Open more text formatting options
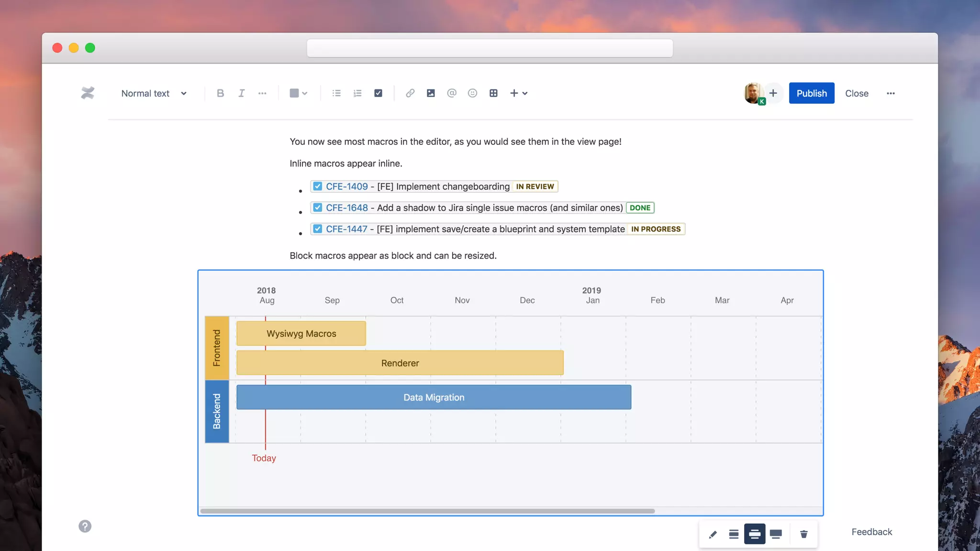This screenshot has width=980, height=551. coord(262,93)
